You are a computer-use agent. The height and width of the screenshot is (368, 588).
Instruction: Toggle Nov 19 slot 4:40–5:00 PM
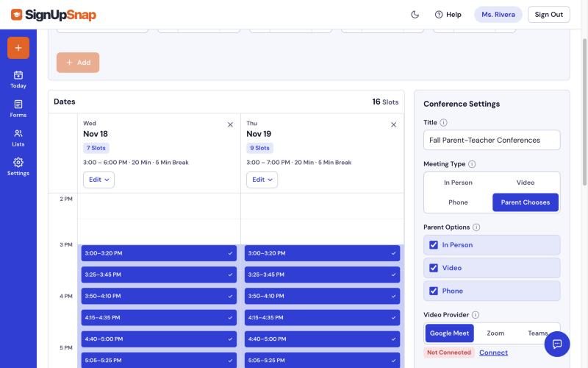point(322,339)
